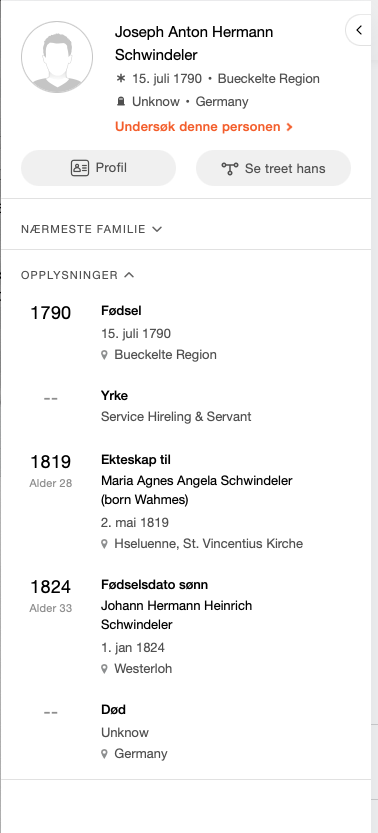This screenshot has height=833, width=378.
Task: Open son Johann Hermann Heinrich Schwindeler
Action: (176, 615)
